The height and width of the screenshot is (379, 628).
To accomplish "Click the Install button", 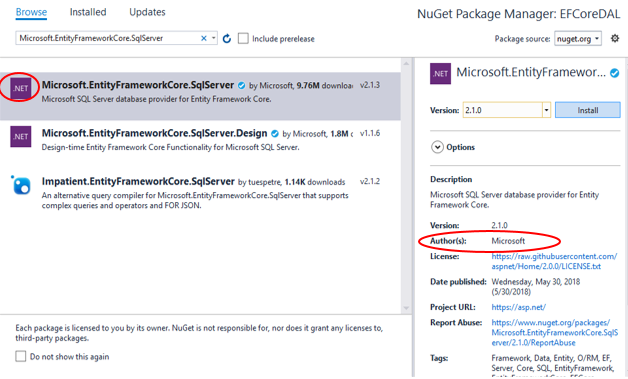I will click(588, 110).
